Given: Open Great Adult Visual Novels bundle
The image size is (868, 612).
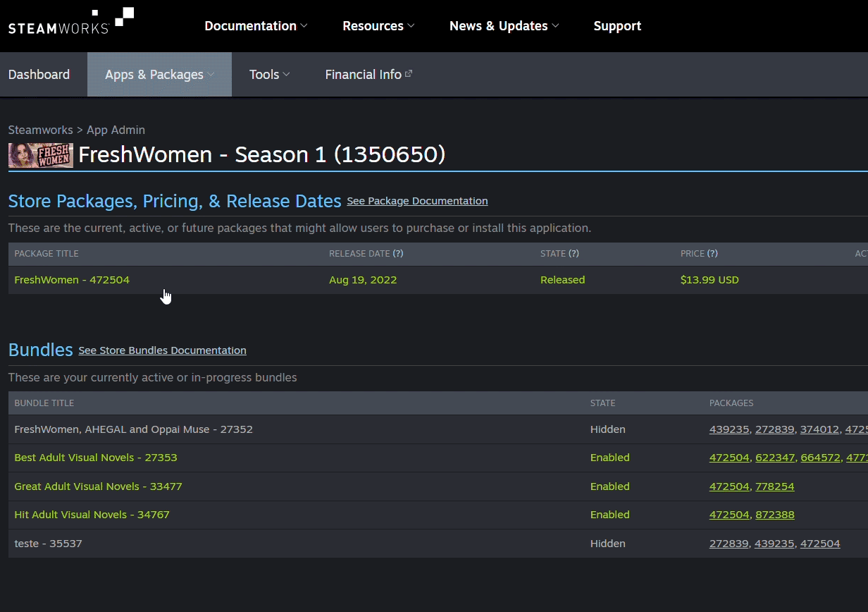Looking at the screenshot, I should [x=98, y=486].
